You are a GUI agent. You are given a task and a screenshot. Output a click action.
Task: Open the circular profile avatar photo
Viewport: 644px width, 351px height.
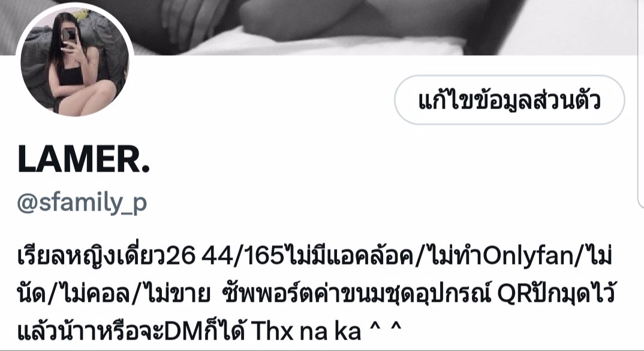[74, 62]
